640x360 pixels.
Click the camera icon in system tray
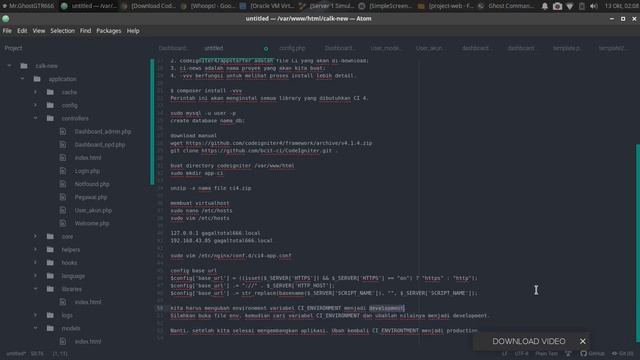(558, 6)
